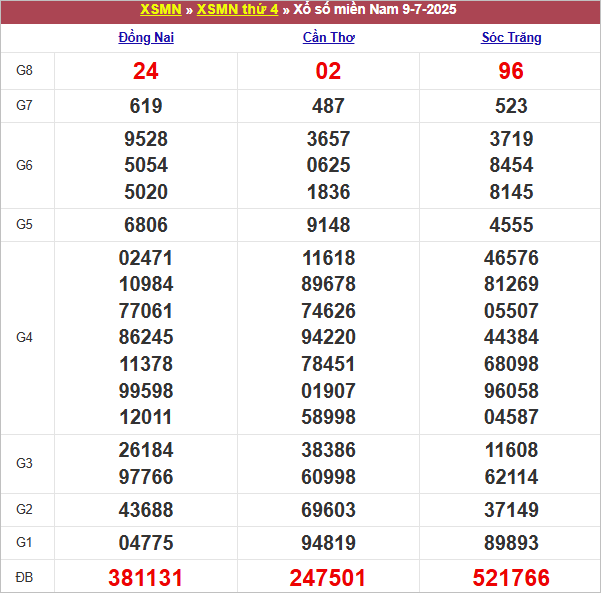Select G6 number 8454
The image size is (601, 593).
click(x=511, y=165)
